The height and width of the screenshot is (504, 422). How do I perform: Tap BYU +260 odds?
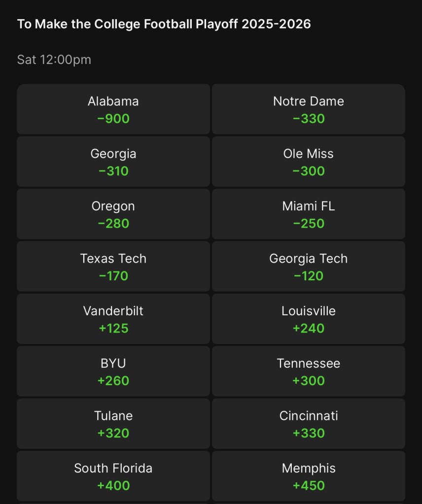[x=113, y=371]
